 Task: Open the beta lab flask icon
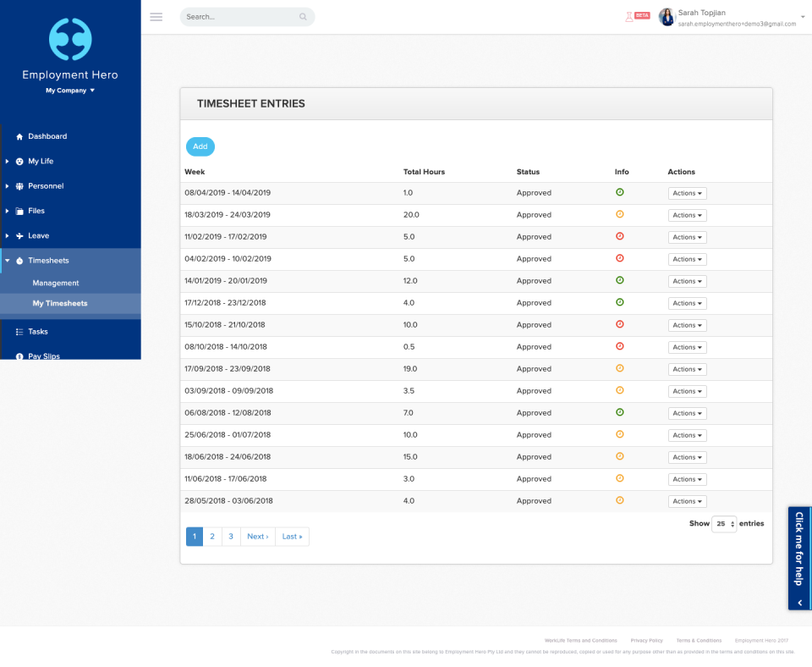click(x=629, y=17)
